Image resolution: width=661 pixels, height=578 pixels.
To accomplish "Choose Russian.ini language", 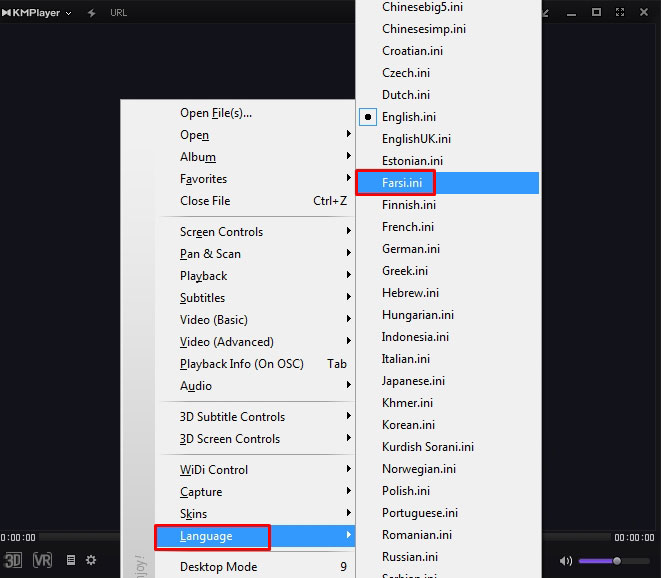I will click(448, 556).
